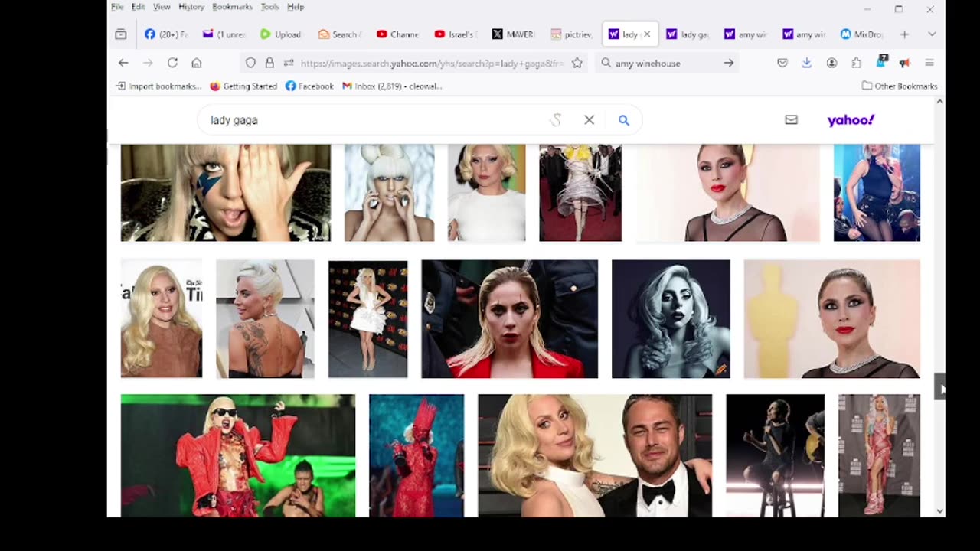Open the Bookmarks menu
The height and width of the screenshot is (551, 980).
coord(232,7)
